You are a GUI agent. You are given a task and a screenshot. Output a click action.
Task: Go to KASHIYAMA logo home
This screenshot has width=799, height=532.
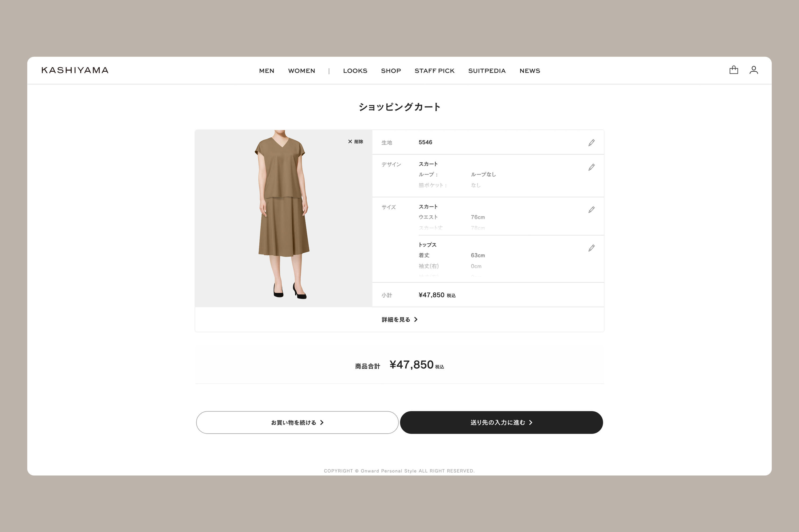pos(75,70)
